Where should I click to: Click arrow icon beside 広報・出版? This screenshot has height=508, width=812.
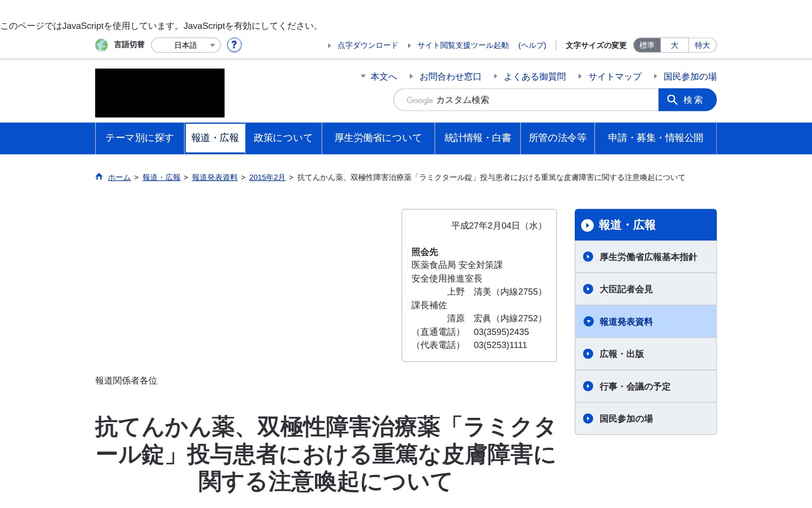(x=588, y=354)
